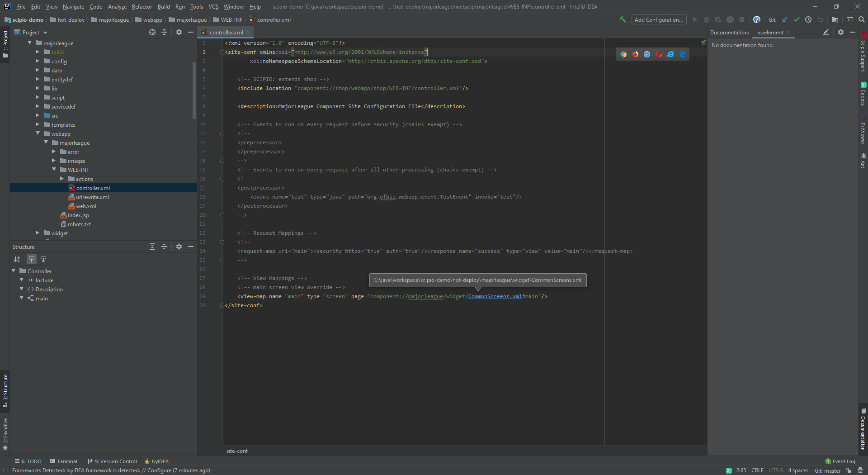Select index.jsp file
This screenshot has height=475, width=868.
coord(78,215)
